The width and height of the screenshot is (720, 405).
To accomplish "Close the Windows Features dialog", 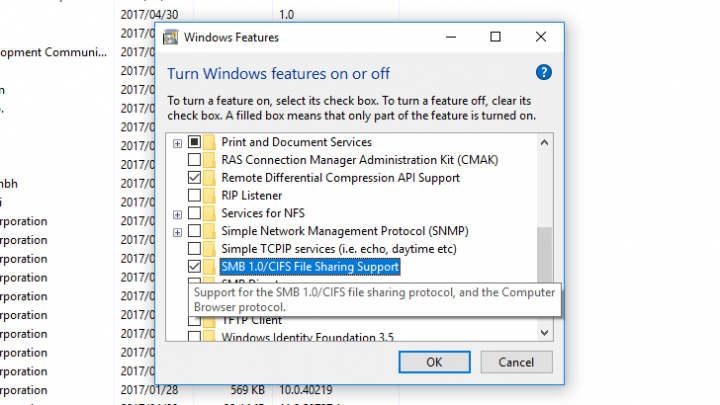I will [x=540, y=37].
